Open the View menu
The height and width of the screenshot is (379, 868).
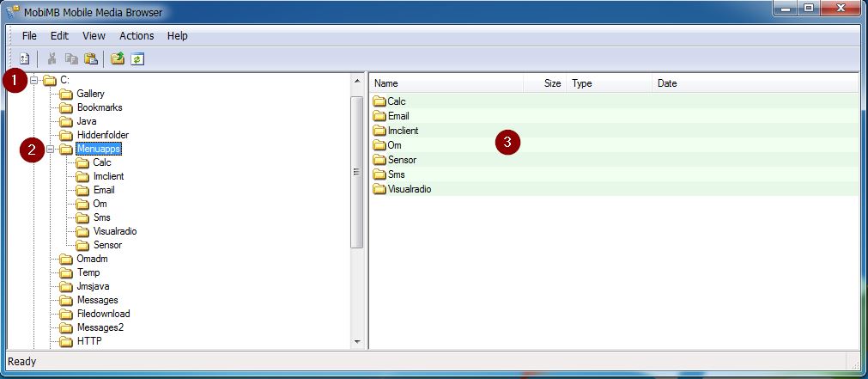(94, 35)
